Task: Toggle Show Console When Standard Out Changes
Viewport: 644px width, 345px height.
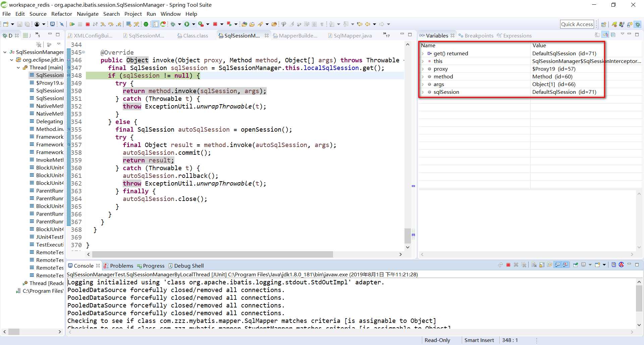Action: 557,265
